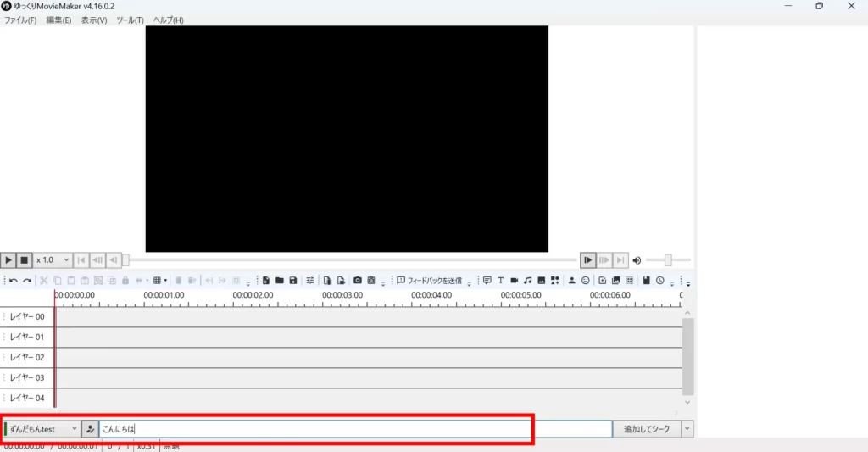The width and height of the screenshot is (868, 452).
Task: Play the preview with the Play button
Action: [x=8, y=259]
